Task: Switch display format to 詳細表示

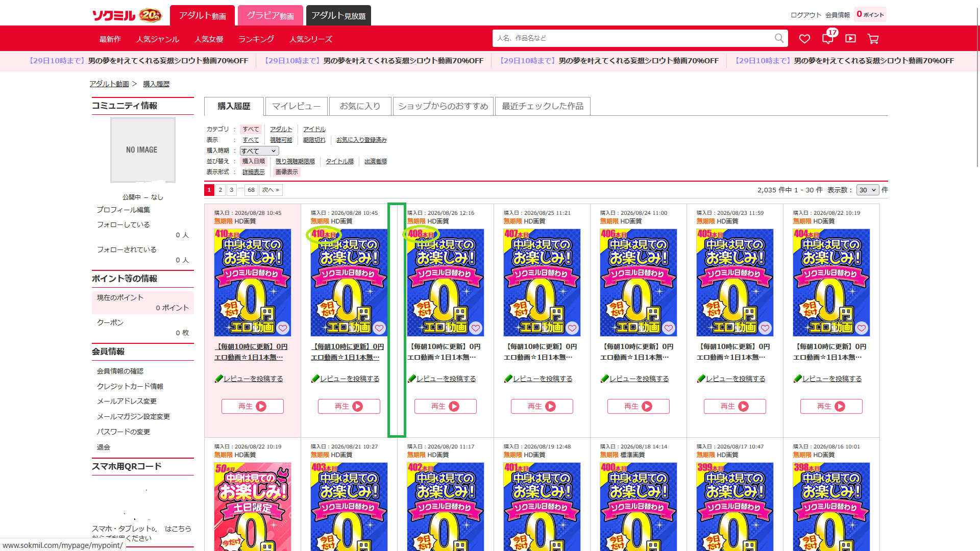Action: 254,172
